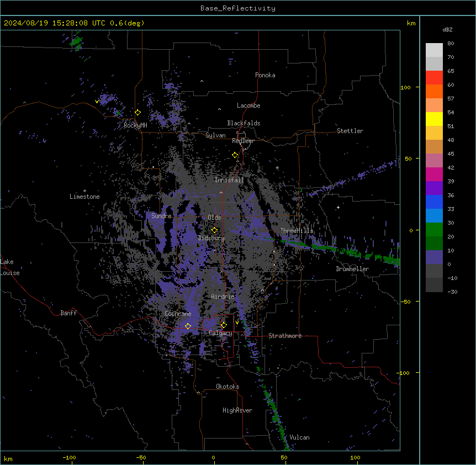Screen dimensions: 476x465
Task: Click the -30 value on the dBZ scale
Action: (452, 292)
